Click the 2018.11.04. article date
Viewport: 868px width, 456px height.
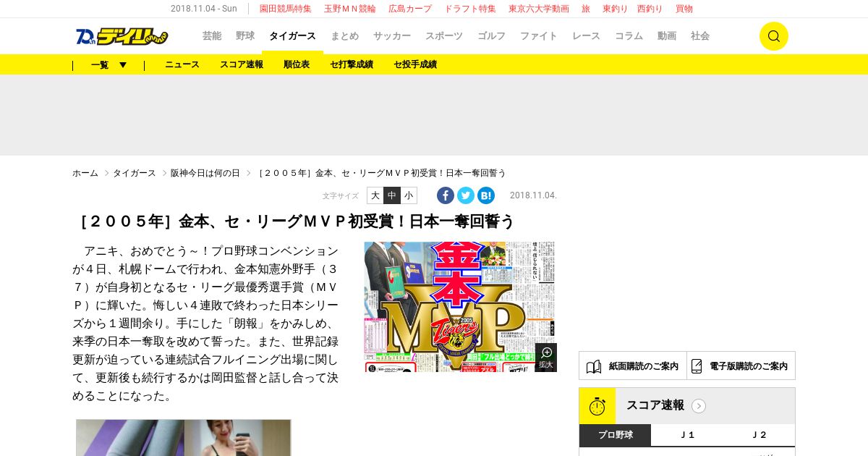point(533,195)
